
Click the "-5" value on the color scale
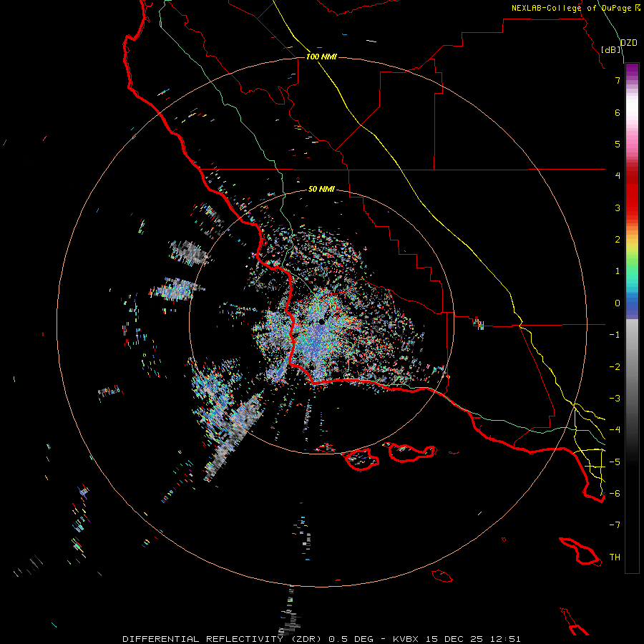coord(615,462)
